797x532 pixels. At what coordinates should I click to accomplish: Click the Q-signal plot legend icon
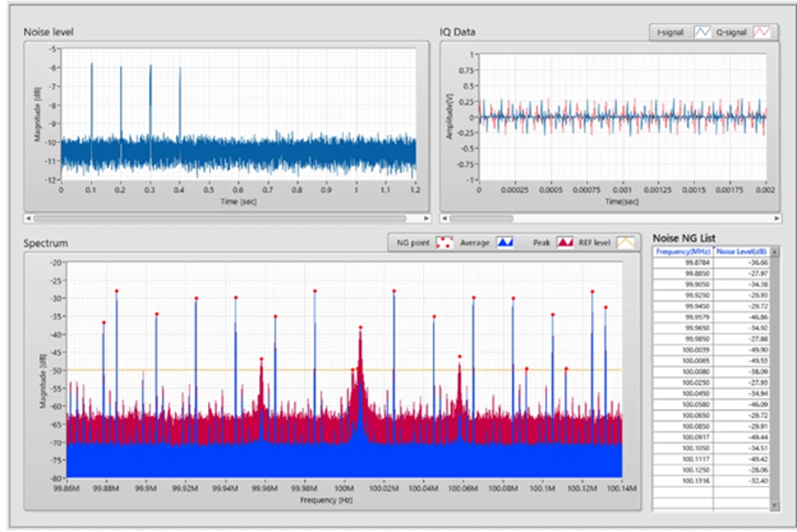pos(762,32)
